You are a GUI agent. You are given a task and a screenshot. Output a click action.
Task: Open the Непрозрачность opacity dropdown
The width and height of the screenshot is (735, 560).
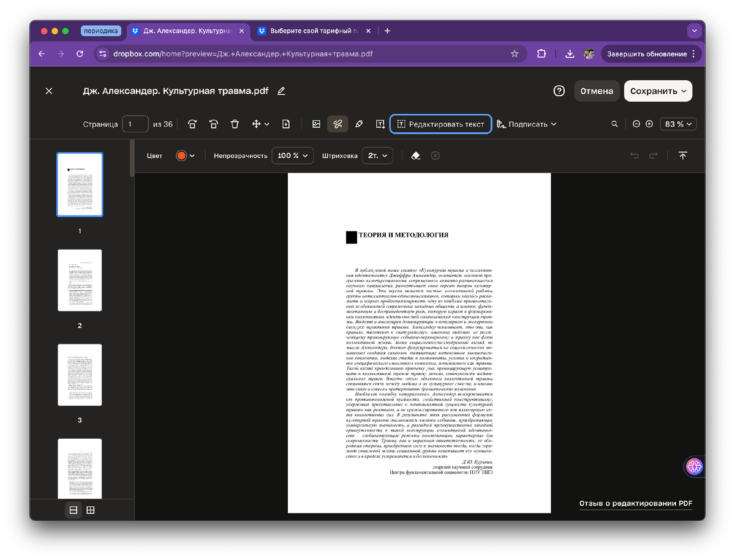(x=292, y=155)
